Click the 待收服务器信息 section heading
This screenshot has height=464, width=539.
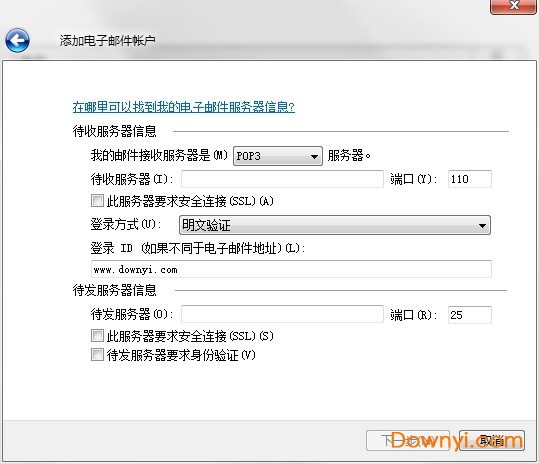pos(114,131)
